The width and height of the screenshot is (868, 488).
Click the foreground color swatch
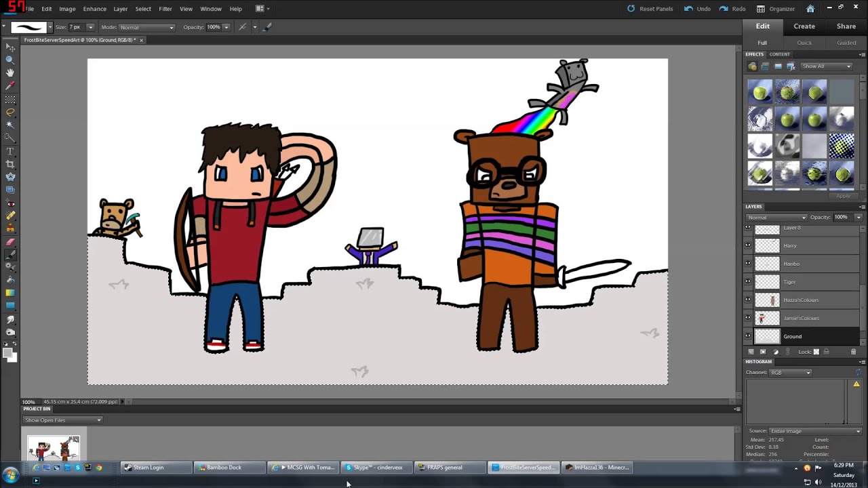[7, 352]
